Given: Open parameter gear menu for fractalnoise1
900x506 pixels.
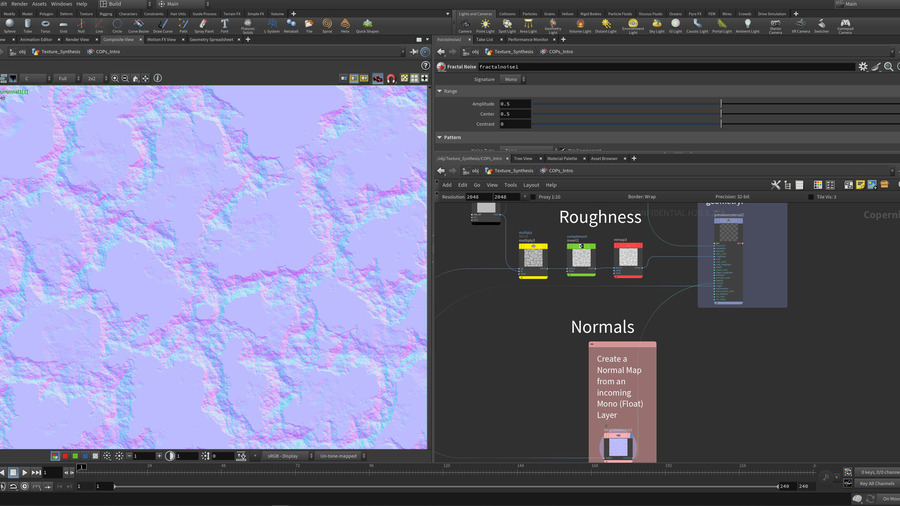Looking at the screenshot, I should (863, 67).
